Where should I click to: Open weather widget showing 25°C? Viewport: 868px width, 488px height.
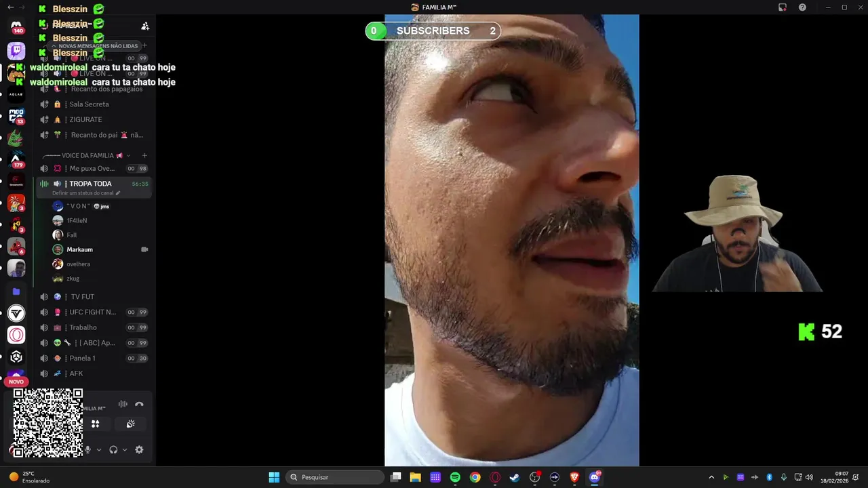pyautogui.click(x=29, y=477)
